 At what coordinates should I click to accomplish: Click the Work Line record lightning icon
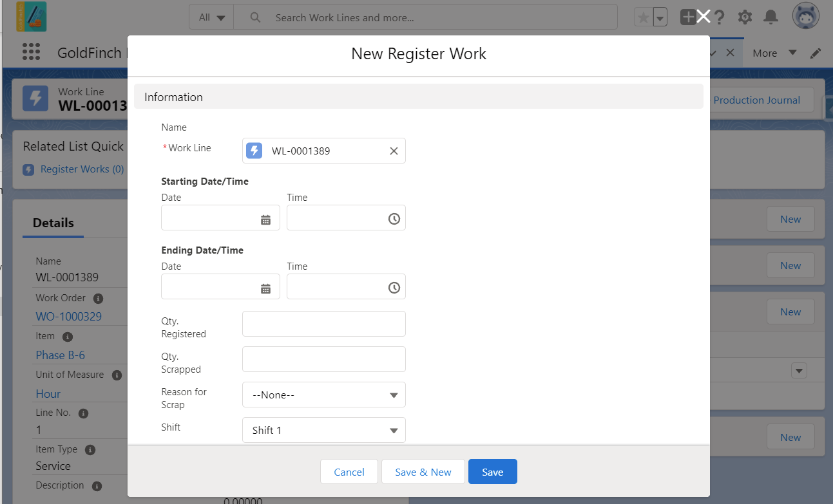[35, 98]
